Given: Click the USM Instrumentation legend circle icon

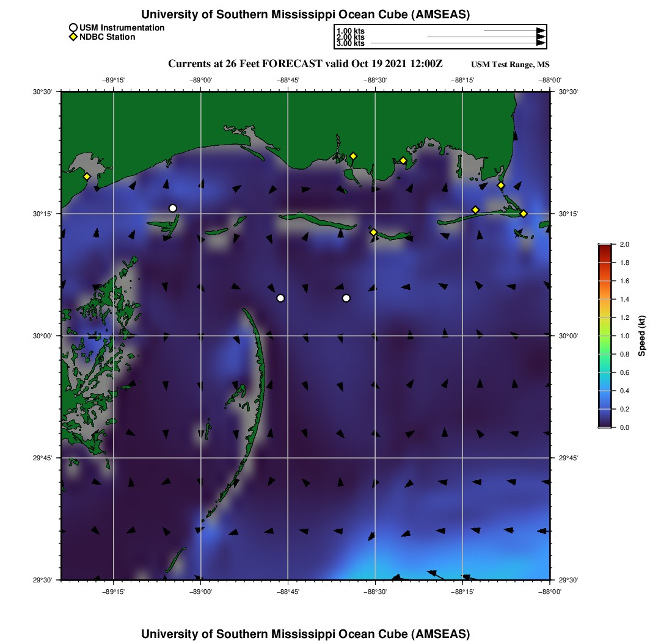Looking at the screenshot, I should (73, 27).
